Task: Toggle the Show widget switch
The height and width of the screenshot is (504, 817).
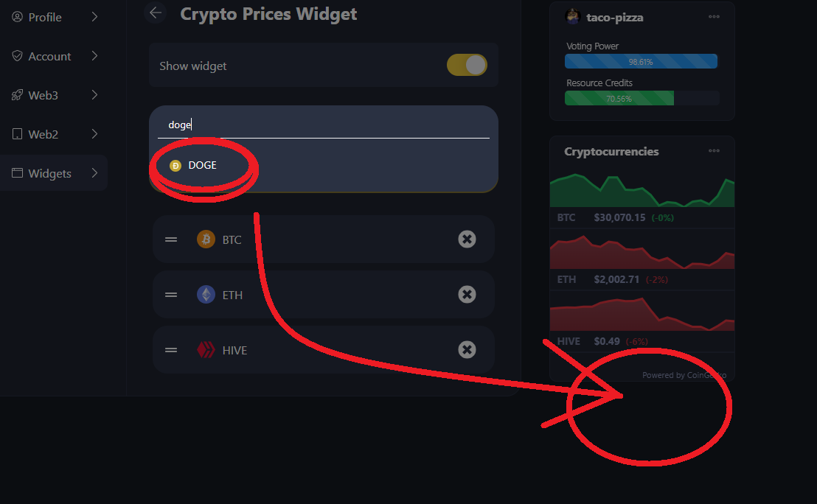Action: point(467,65)
